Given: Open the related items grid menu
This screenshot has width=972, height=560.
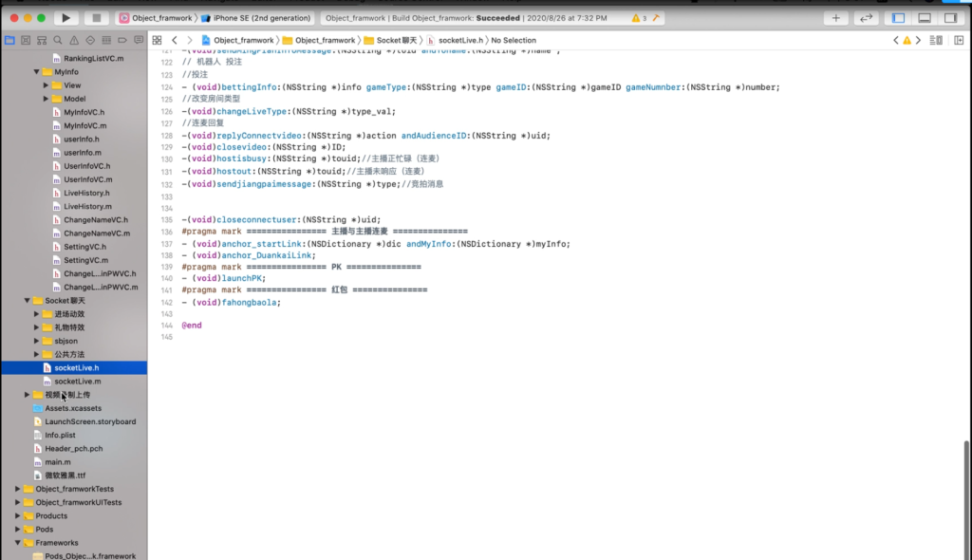Looking at the screenshot, I should coord(157,40).
